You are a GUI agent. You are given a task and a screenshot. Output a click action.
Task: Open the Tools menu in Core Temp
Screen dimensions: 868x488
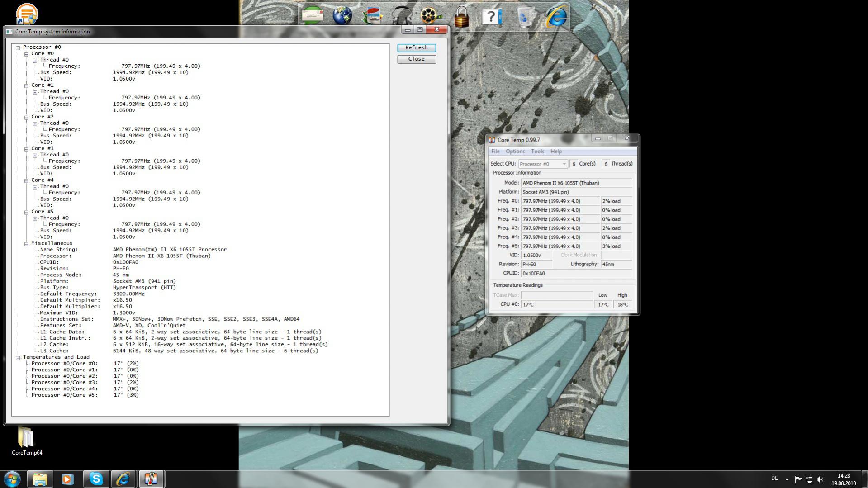pos(537,152)
